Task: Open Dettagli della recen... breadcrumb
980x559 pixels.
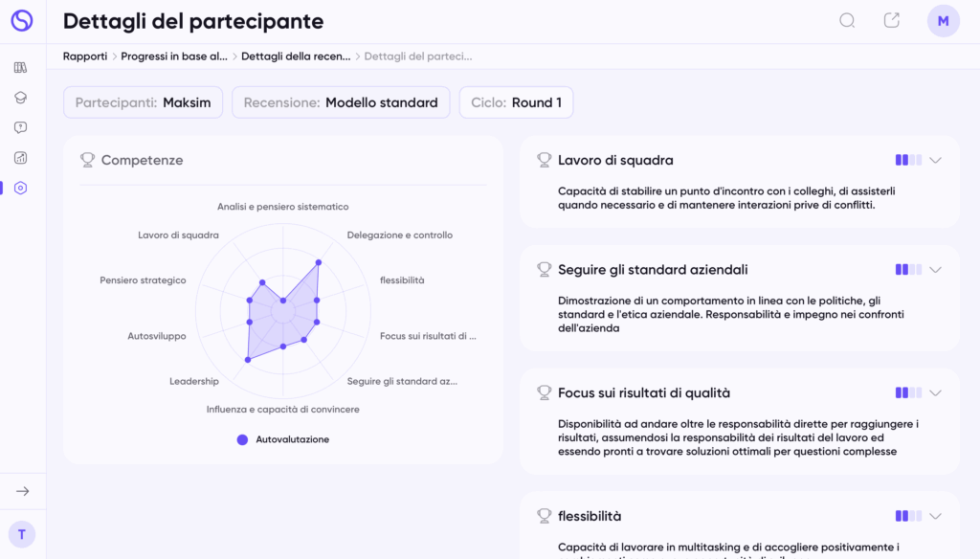Action: click(x=296, y=56)
